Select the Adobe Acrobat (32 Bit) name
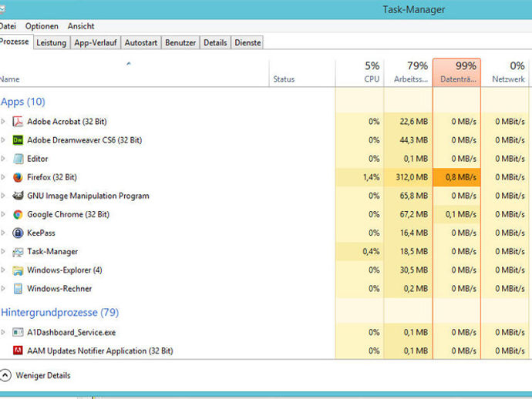This screenshot has width=532, height=399. pos(67,122)
